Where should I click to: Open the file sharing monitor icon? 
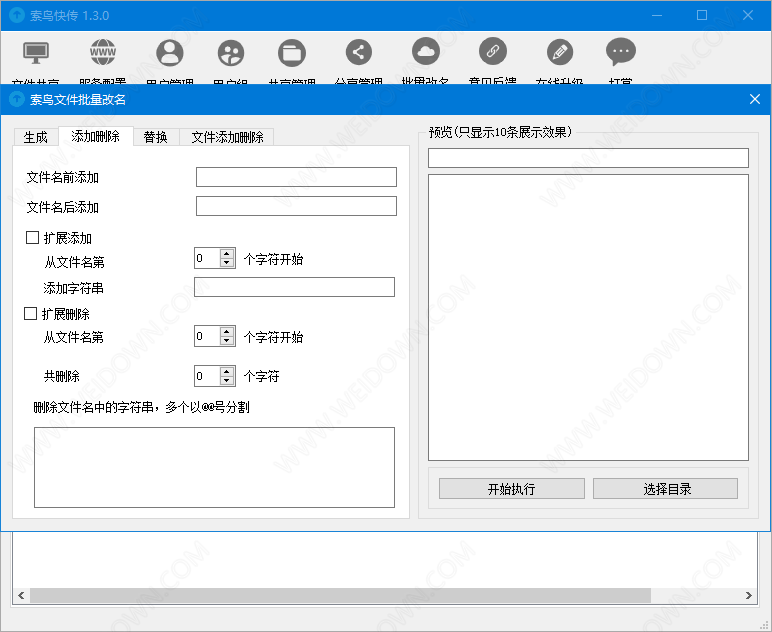pos(36,52)
